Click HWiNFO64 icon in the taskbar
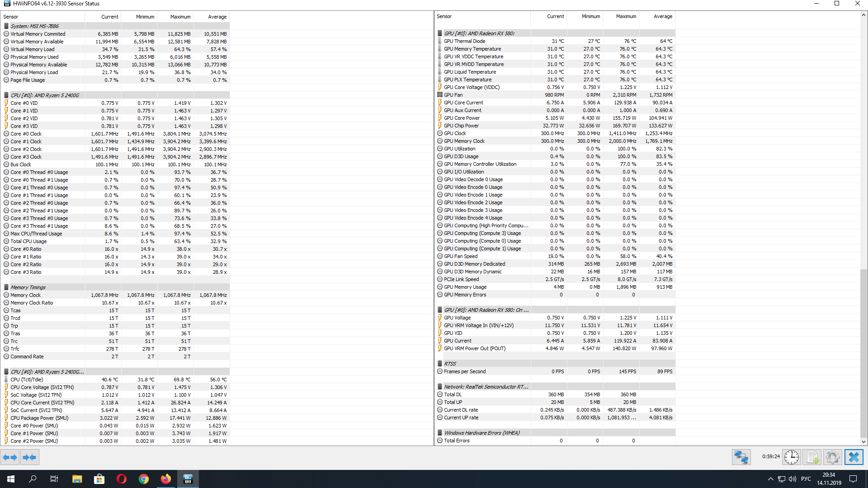Image resolution: width=868 pixels, height=488 pixels. [x=188, y=479]
